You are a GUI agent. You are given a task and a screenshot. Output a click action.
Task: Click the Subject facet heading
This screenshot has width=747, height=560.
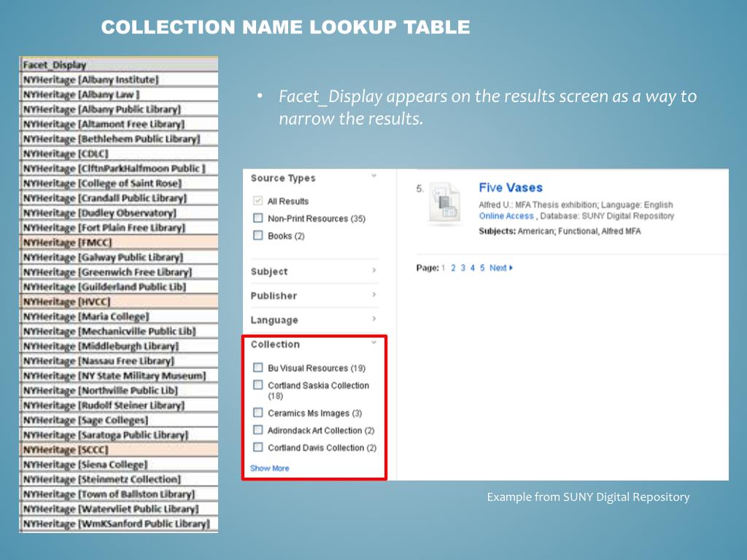click(269, 271)
